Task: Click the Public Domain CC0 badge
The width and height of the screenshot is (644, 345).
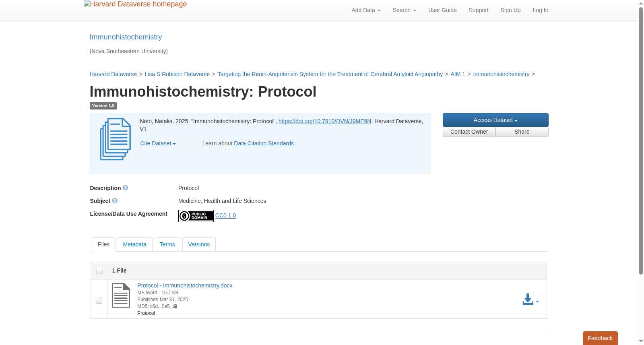Action: pos(196,216)
